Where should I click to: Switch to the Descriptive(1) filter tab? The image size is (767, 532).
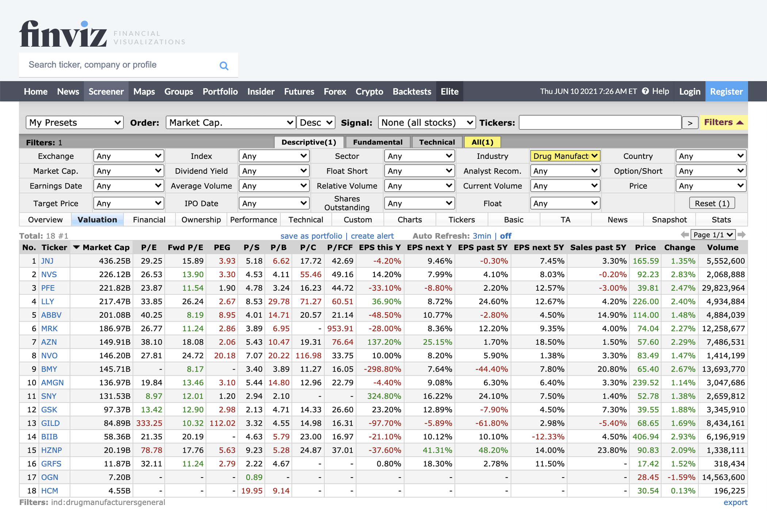(x=309, y=142)
